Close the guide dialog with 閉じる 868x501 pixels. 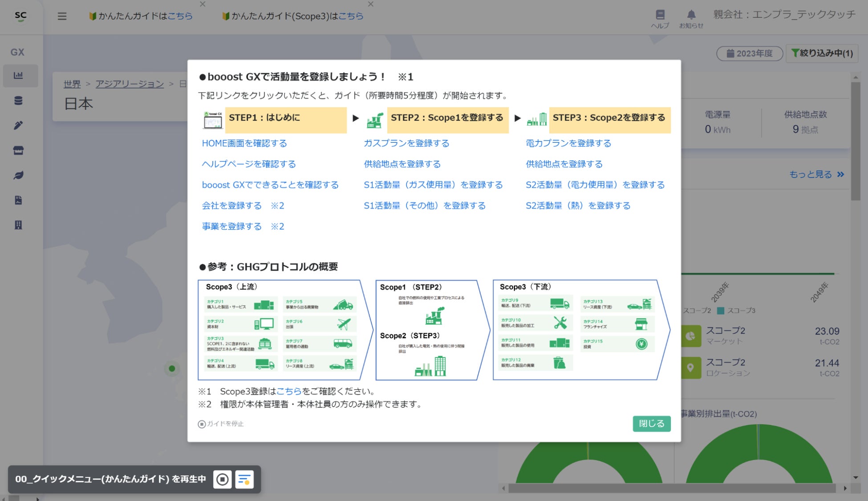[651, 424]
